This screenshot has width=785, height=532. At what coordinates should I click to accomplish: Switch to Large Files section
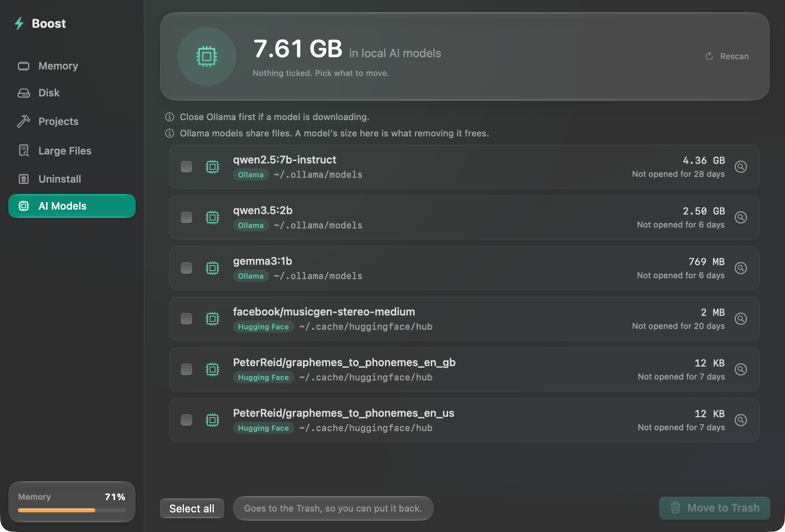pos(72,151)
